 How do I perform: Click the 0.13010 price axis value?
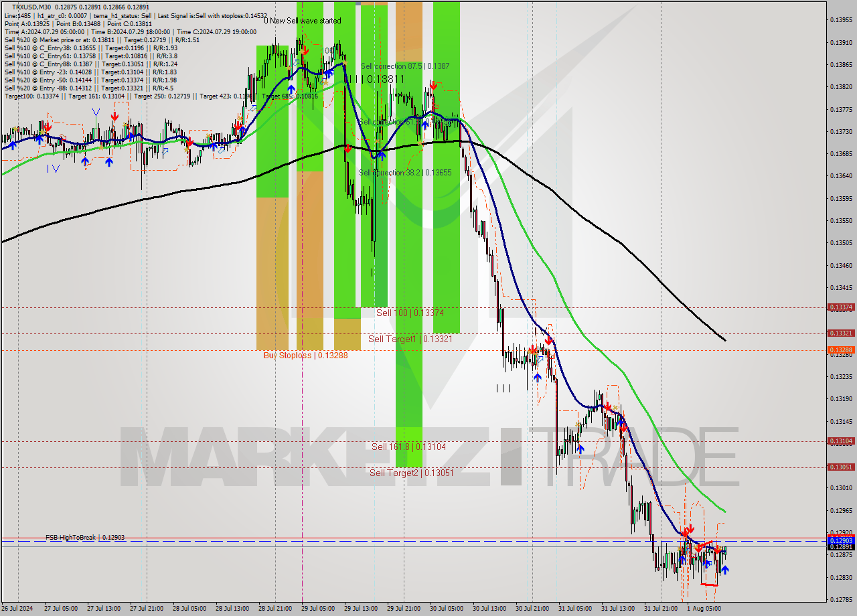click(841, 488)
